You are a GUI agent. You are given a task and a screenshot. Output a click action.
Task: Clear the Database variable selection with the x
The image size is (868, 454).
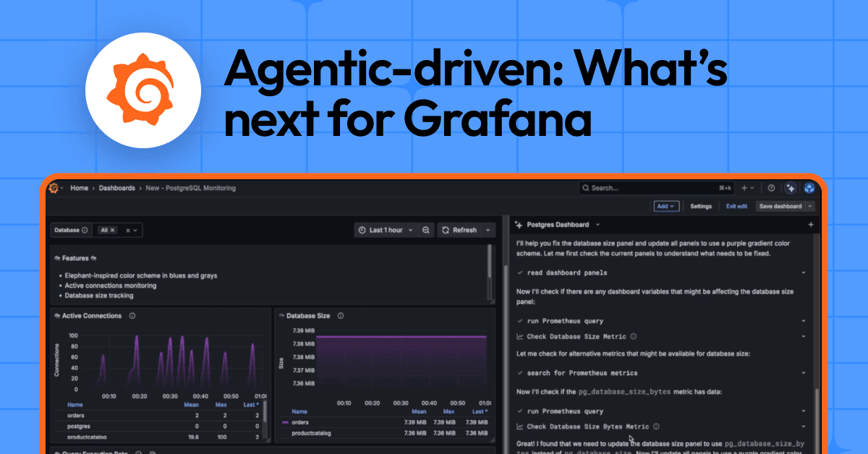click(127, 230)
